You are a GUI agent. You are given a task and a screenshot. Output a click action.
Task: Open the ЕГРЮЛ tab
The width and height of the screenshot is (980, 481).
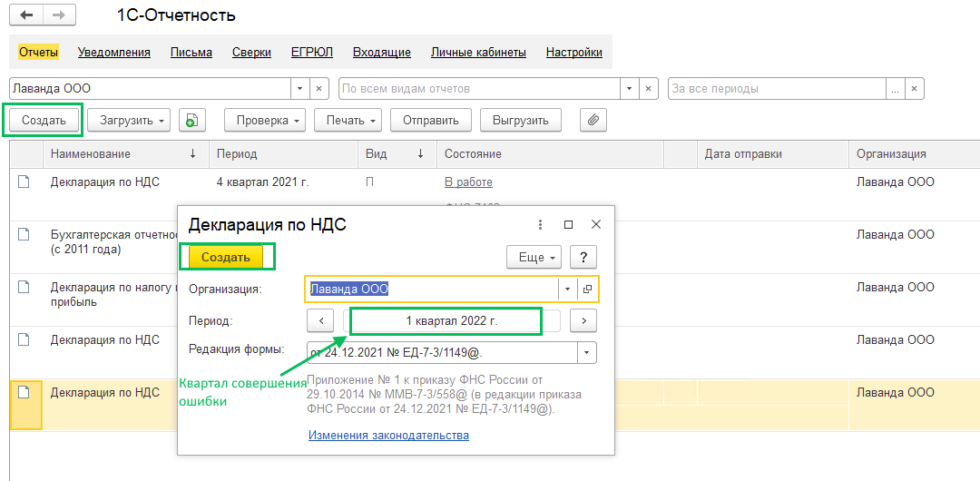(312, 53)
